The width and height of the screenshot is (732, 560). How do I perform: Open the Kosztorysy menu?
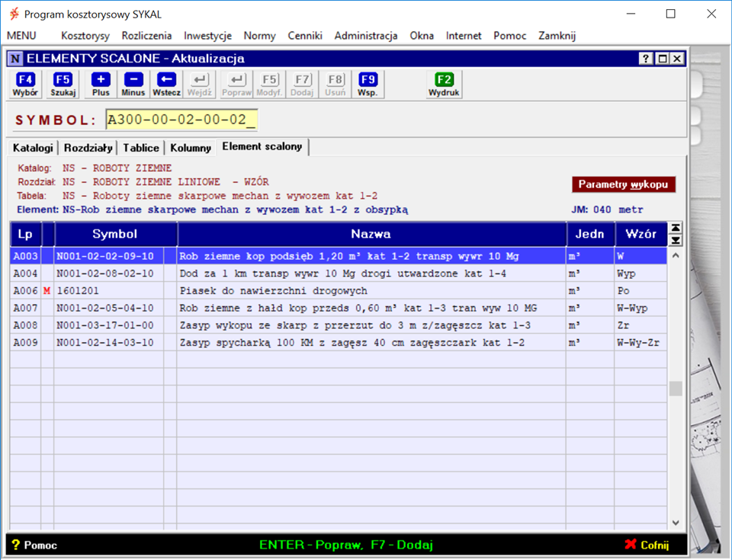[x=85, y=36]
